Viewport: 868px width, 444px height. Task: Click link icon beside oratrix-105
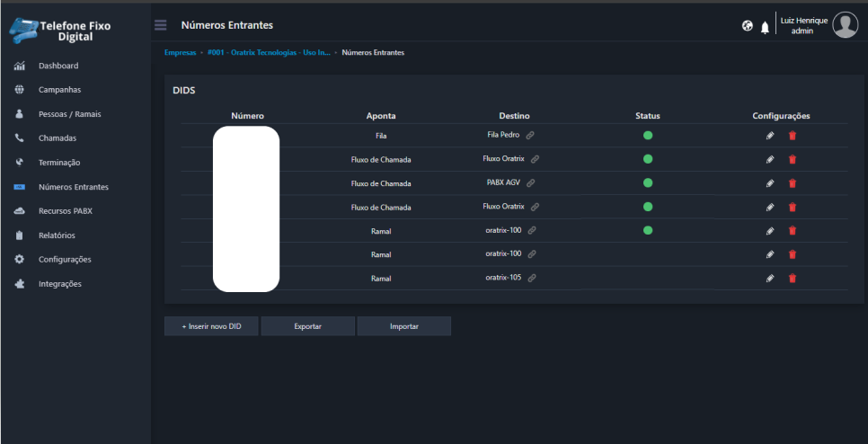pyautogui.click(x=532, y=278)
